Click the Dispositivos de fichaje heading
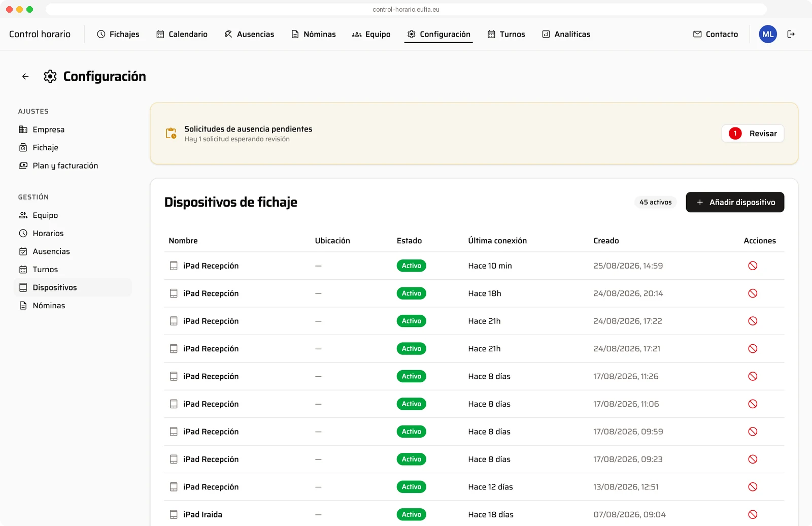The image size is (812, 526). pos(231,202)
